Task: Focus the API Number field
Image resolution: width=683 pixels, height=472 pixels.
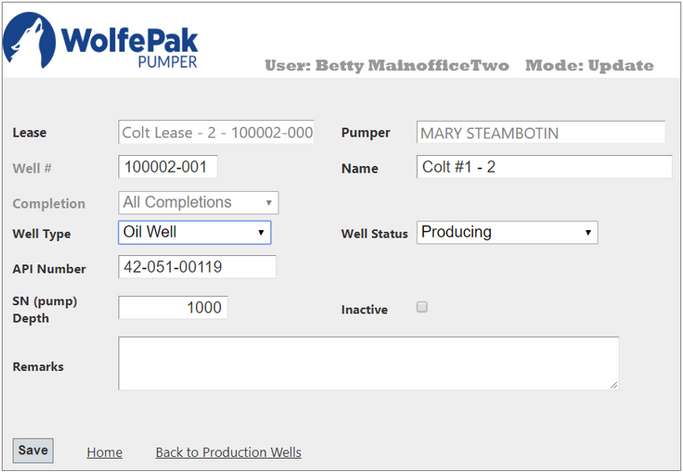Action: point(197,266)
